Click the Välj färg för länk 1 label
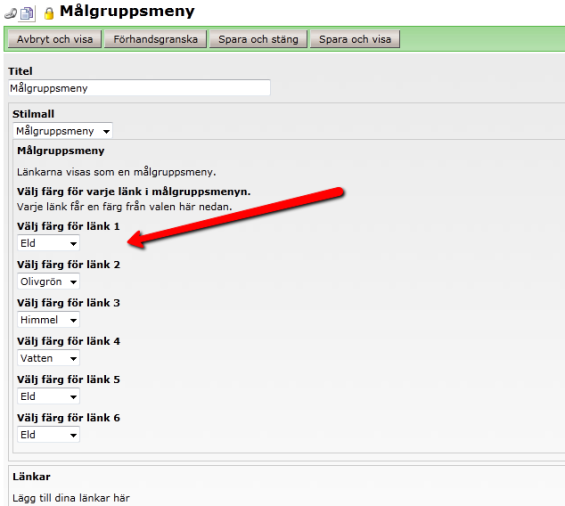 tap(68, 226)
